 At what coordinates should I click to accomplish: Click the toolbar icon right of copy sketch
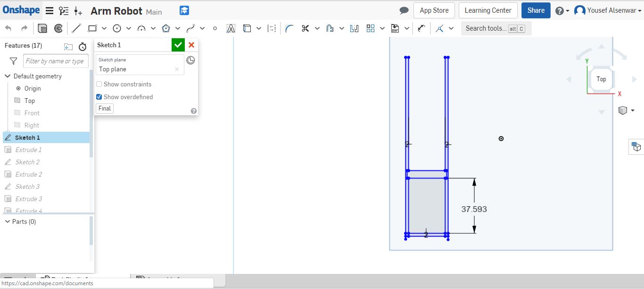[x=58, y=28]
